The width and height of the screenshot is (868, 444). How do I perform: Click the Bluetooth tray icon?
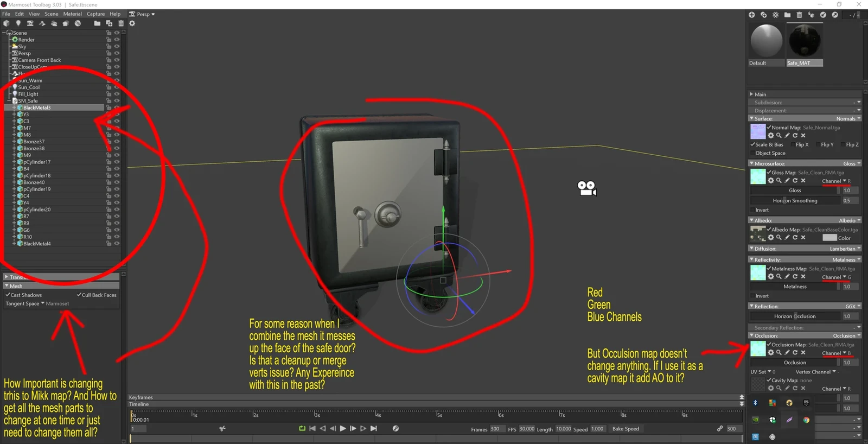point(755,403)
